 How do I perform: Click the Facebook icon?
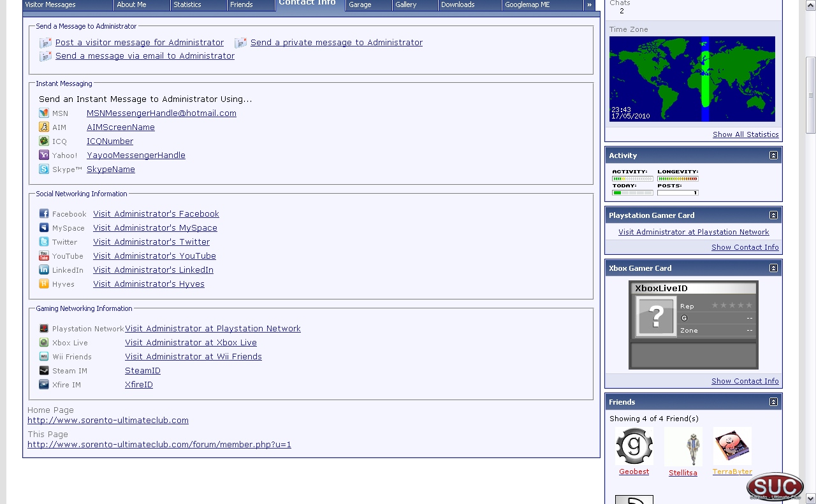[x=44, y=213]
